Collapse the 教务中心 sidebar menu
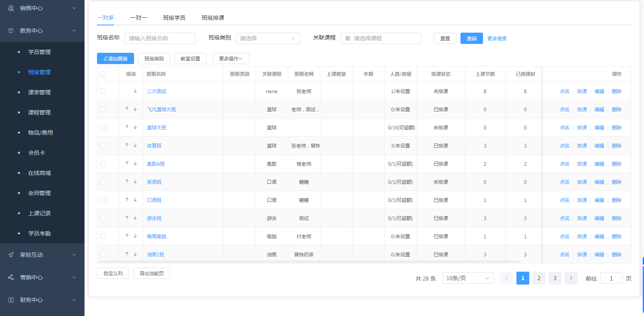 click(74, 31)
